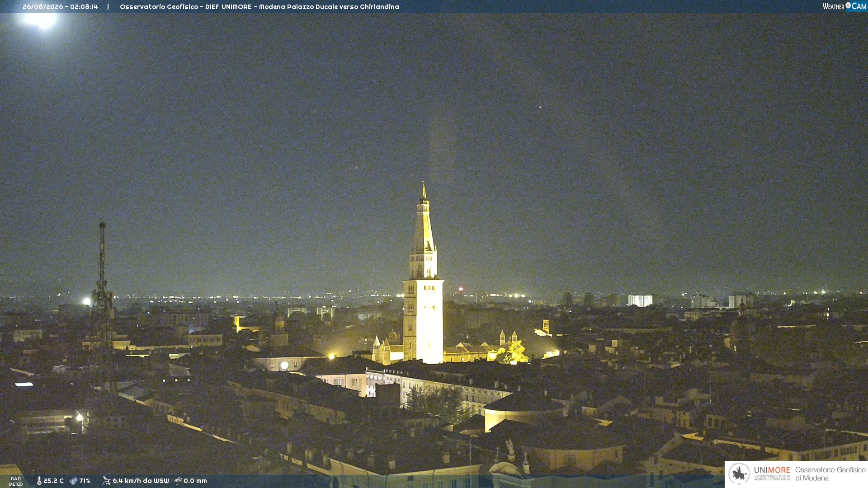The width and height of the screenshot is (868, 488).
Task: Click the radio antenna mast
Action: (x=103, y=307)
